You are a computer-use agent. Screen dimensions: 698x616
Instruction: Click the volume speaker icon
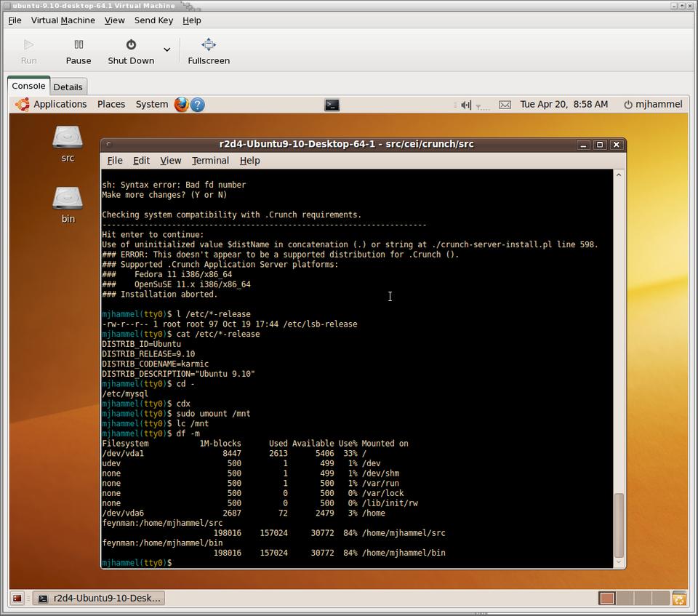point(466,104)
